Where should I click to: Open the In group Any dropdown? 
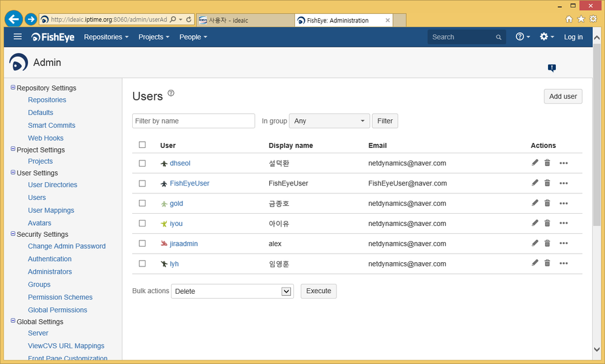(x=329, y=121)
